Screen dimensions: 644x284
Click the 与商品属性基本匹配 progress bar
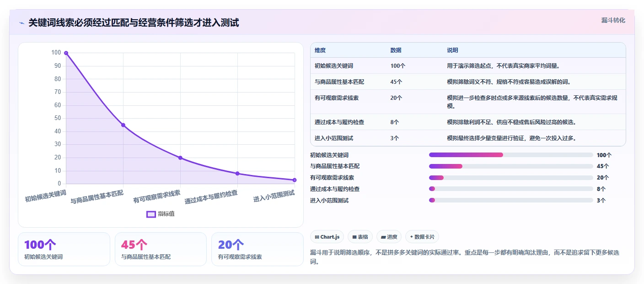(511, 166)
